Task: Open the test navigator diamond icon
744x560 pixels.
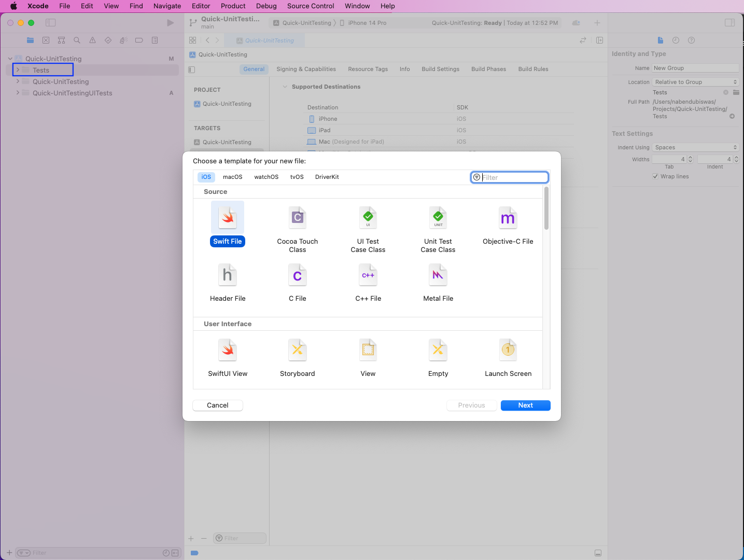Action: 108,40
